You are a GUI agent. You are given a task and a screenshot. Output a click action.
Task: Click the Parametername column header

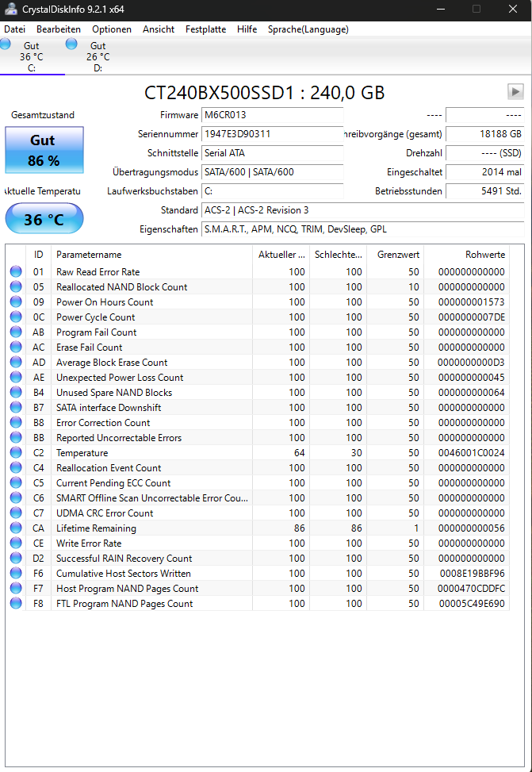(x=151, y=255)
